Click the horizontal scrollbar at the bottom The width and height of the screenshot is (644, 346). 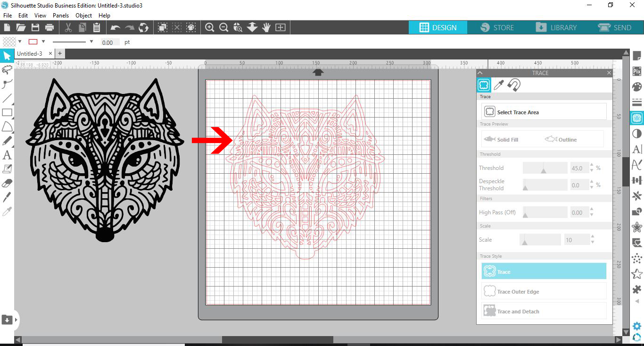(x=278, y=339)
